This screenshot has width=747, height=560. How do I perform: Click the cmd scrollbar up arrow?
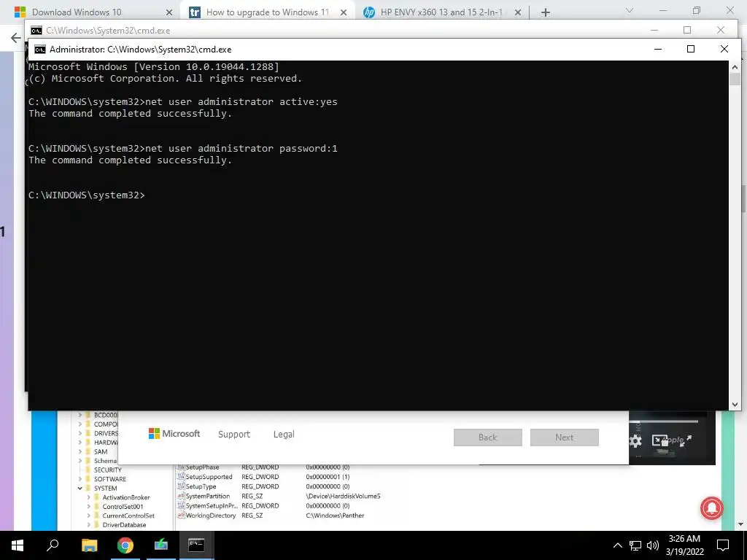(x=735, y=67)
